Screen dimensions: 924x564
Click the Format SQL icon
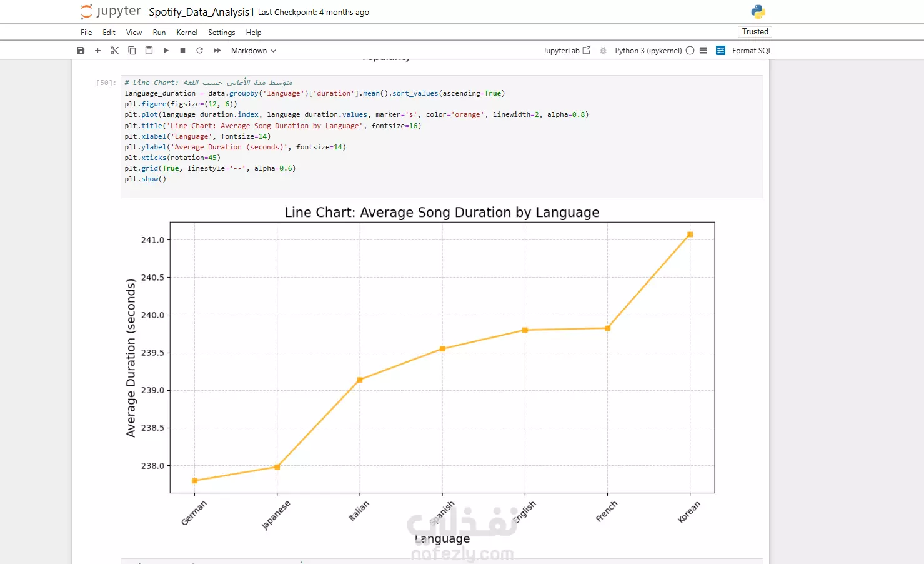pos(720,51)
